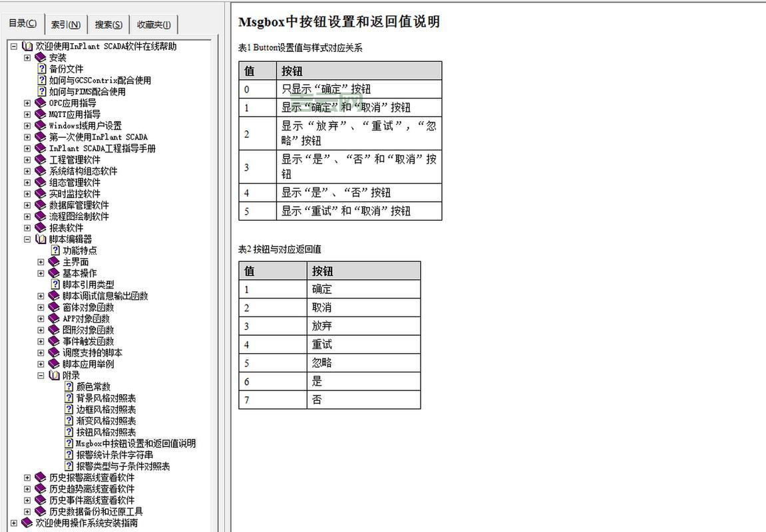The height and width of the screenshot is (532, 766).
Task: Click the book icon for OPC应用指导
Action: pos(40,103)
